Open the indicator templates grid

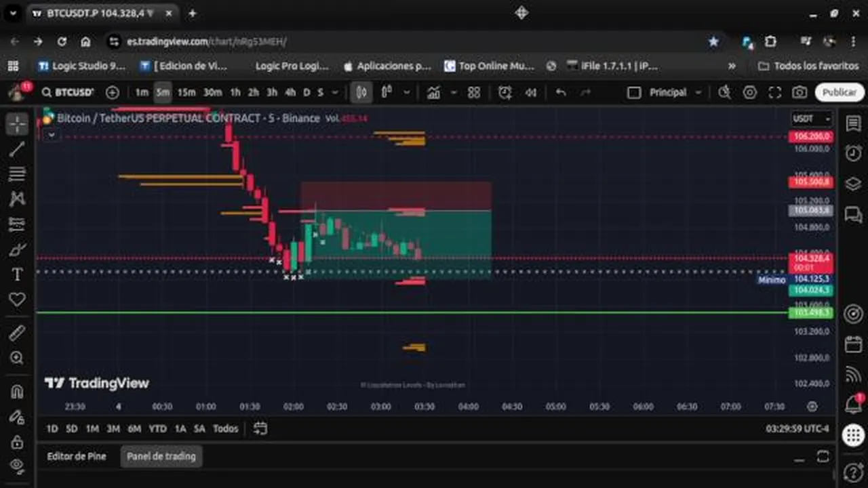coord(474,92)
